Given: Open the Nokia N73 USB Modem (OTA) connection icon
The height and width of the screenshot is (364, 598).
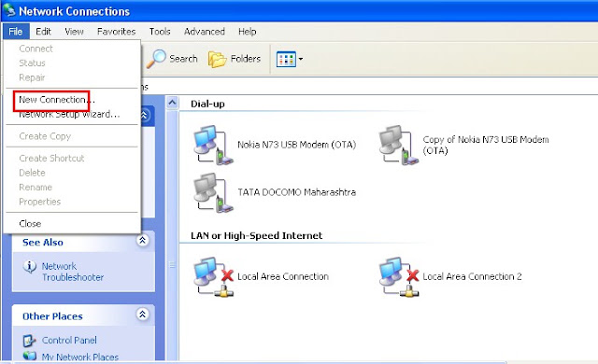Looking at the screenshot, I should 213,145.
